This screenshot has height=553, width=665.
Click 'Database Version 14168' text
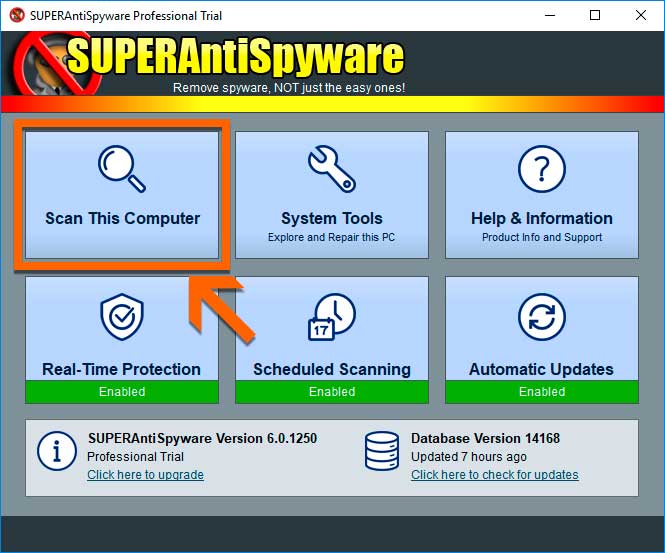tap(485, 438)
